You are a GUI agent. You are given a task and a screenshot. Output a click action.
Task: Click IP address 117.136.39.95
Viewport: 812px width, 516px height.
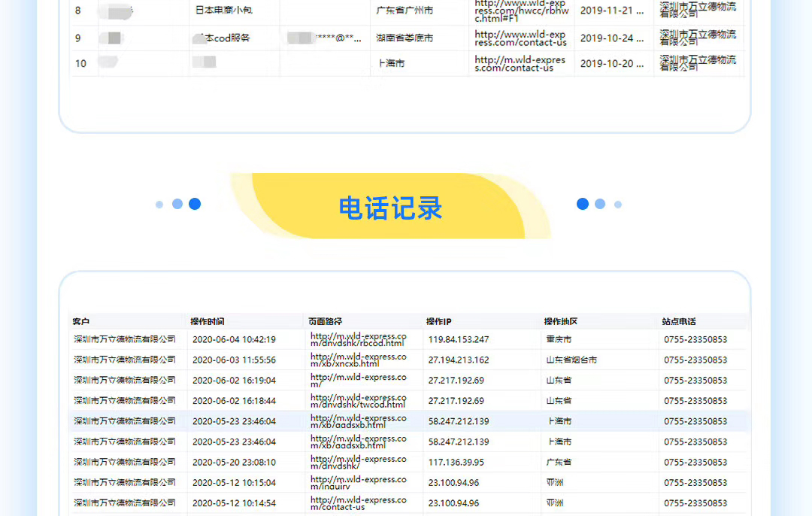coord(456,462)
